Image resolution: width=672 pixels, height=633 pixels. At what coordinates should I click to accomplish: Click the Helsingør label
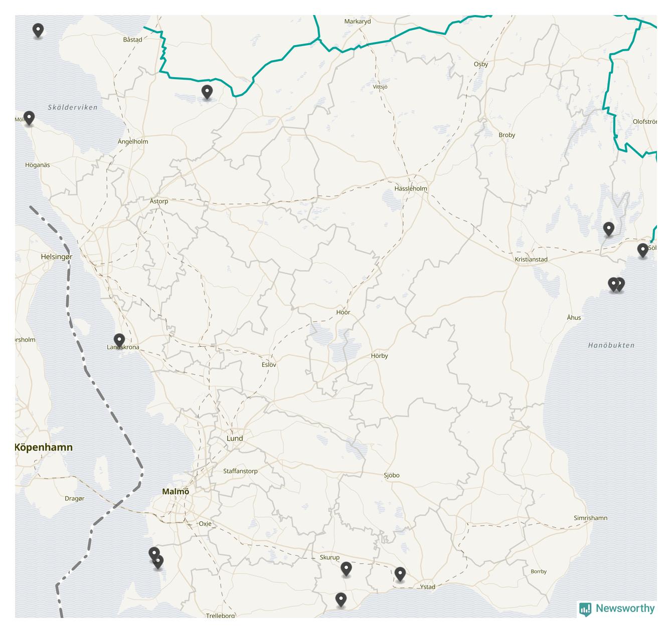coord(57,257)
